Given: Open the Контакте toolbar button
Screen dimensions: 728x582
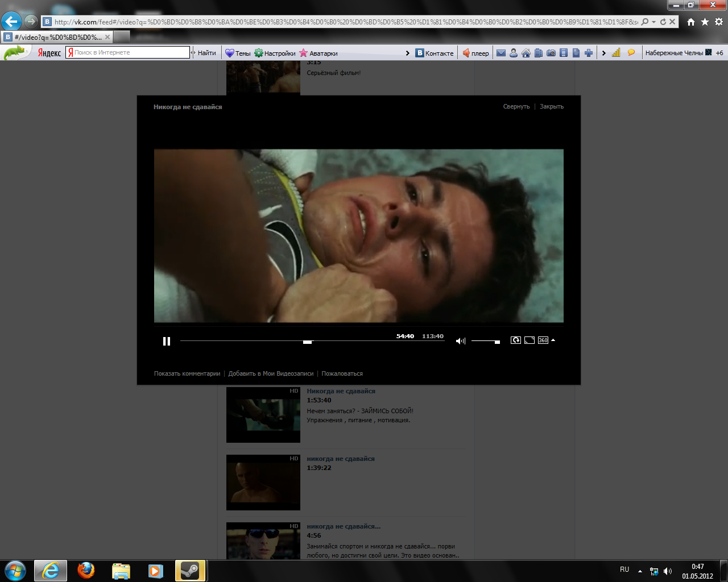Looking at the screenshot, I should [435, 53].
